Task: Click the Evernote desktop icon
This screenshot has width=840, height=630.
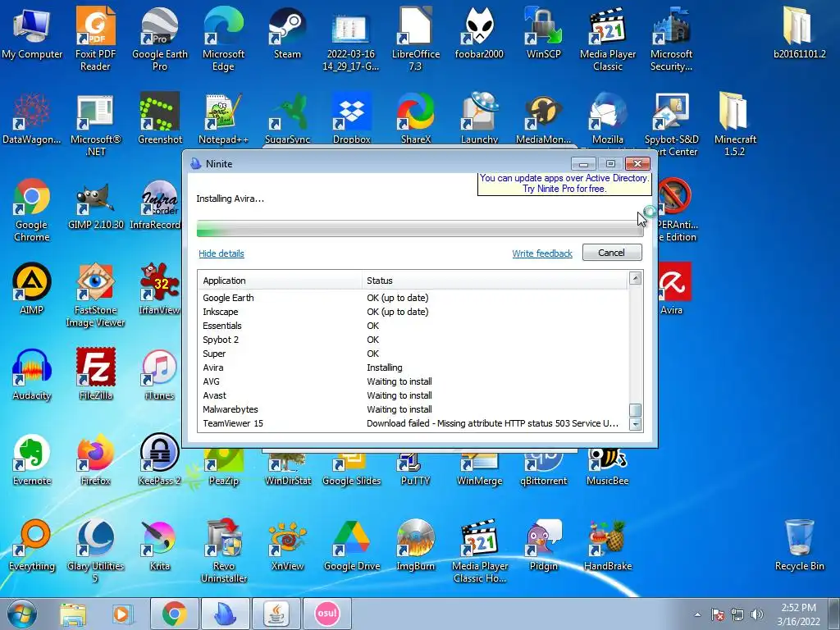Action: pyautogui.click(x=32, y=459)
